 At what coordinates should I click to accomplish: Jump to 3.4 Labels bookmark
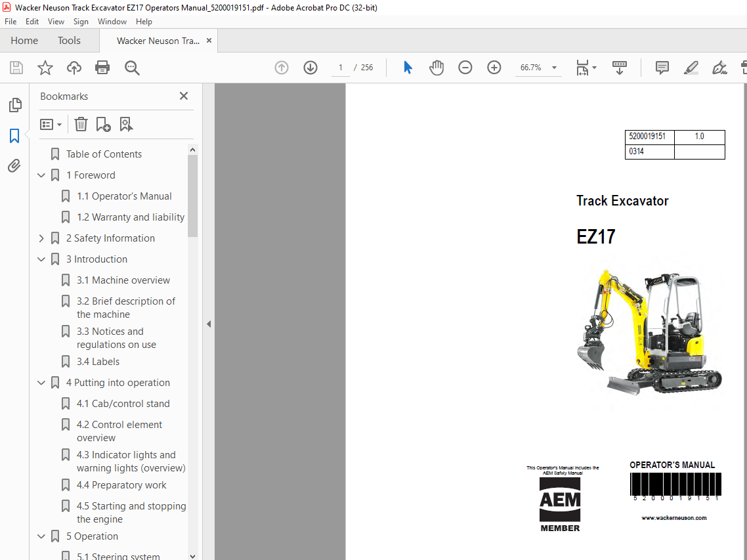click(98, 362)
